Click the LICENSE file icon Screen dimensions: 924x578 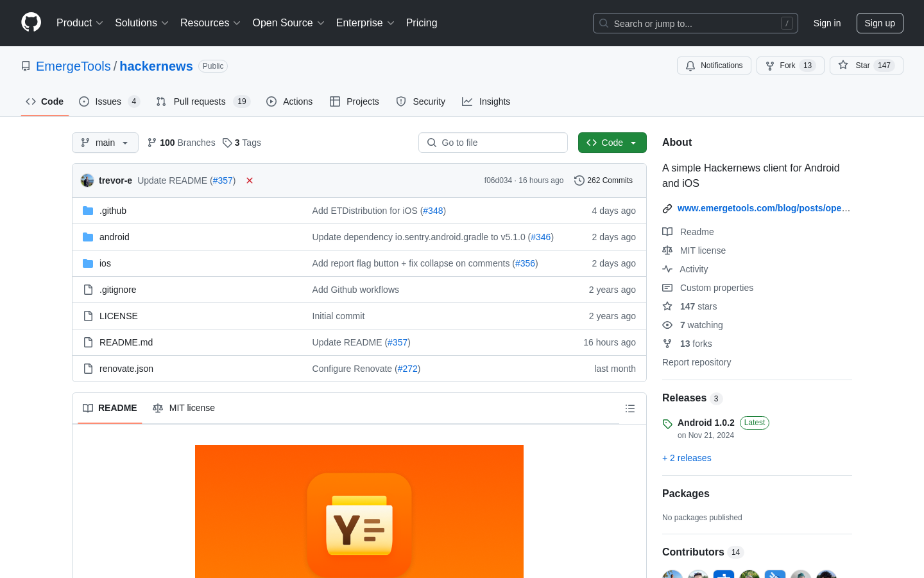pyautogui.click(x=88, y=316)
